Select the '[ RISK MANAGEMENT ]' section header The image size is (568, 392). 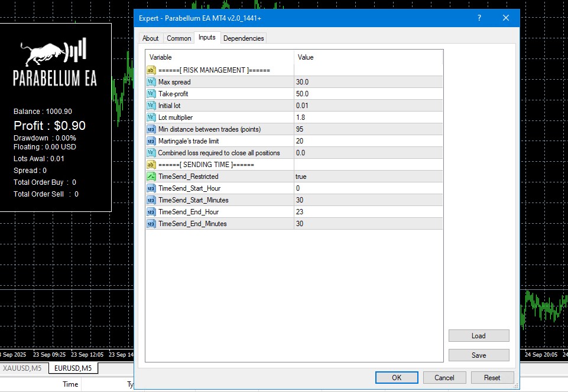214,70
